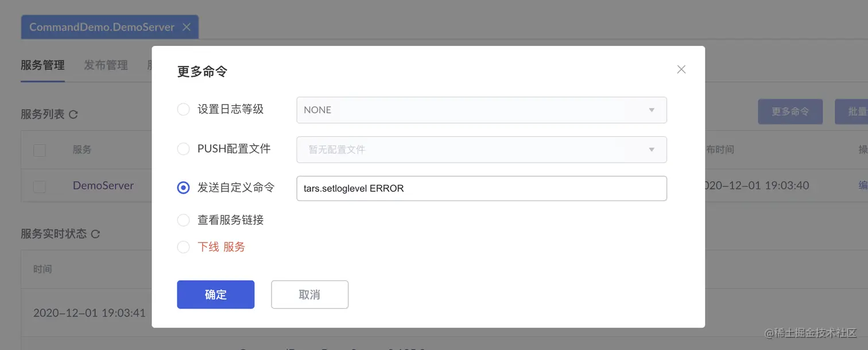Confirm with the 确定 button
This screenshot has width=868, height=350.
216,295
